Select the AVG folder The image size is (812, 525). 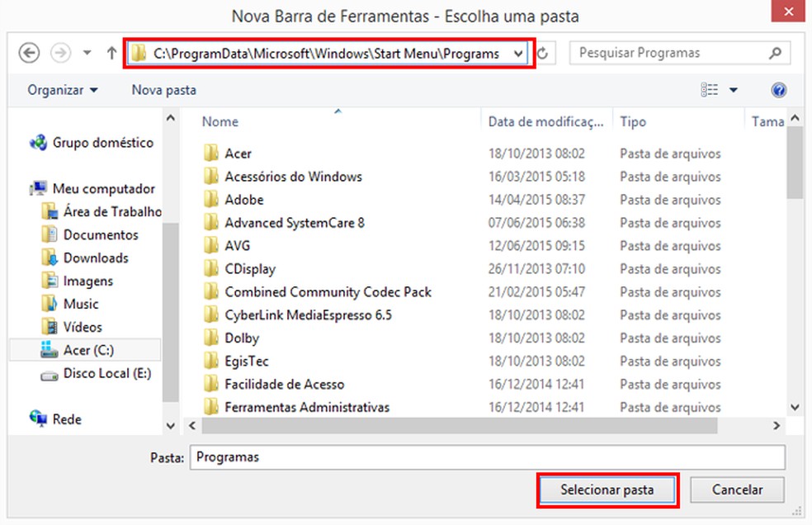tap(238, 246)
